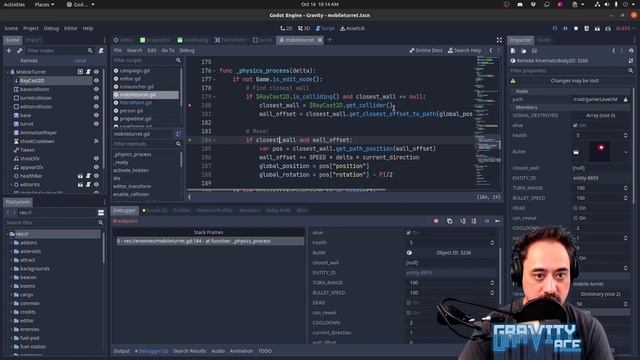
Task: Toggle visibility of basecollision node
Action: 96,89
